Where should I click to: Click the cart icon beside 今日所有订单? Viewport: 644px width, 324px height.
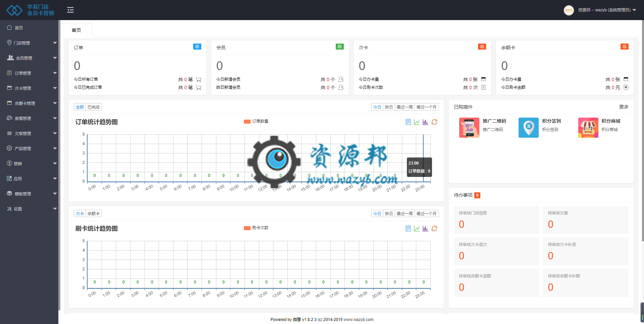(199, 79)
